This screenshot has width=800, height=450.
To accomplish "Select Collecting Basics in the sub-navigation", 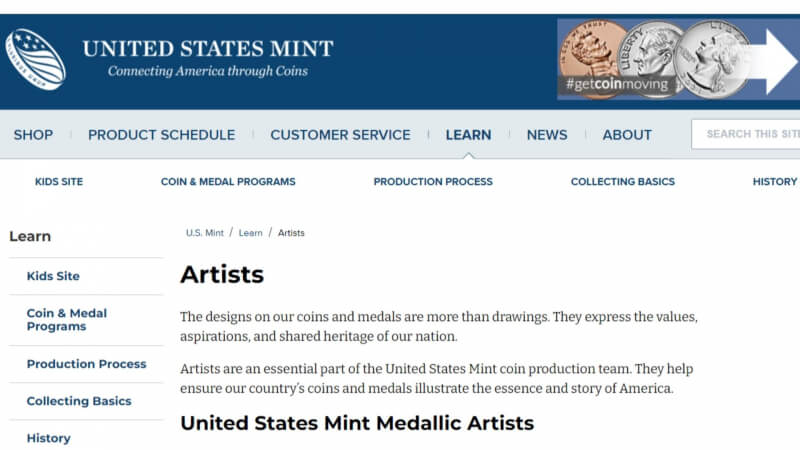I will [622, 182].
